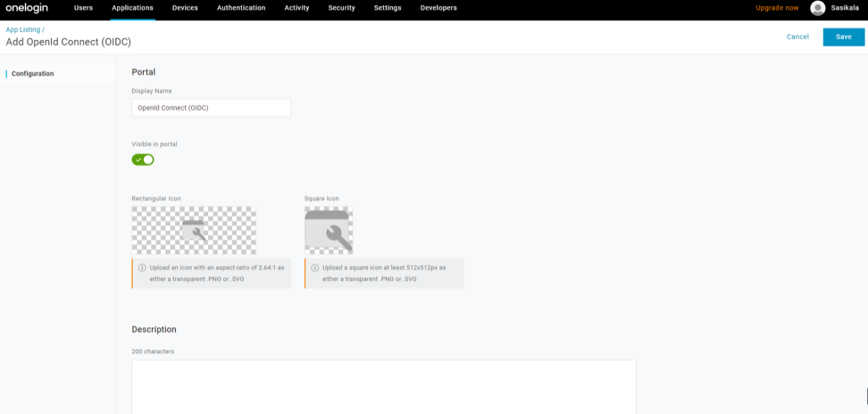Click the Cancel link

[797, 37]
